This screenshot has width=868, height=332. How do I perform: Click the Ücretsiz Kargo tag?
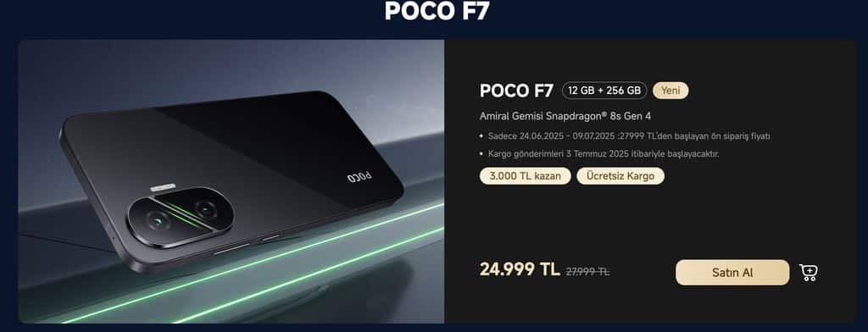tap(620, 176)
